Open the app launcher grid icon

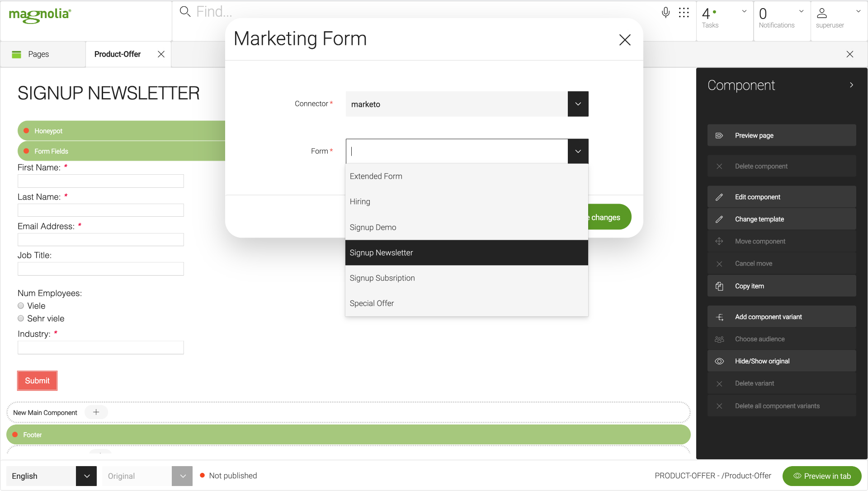684,12
